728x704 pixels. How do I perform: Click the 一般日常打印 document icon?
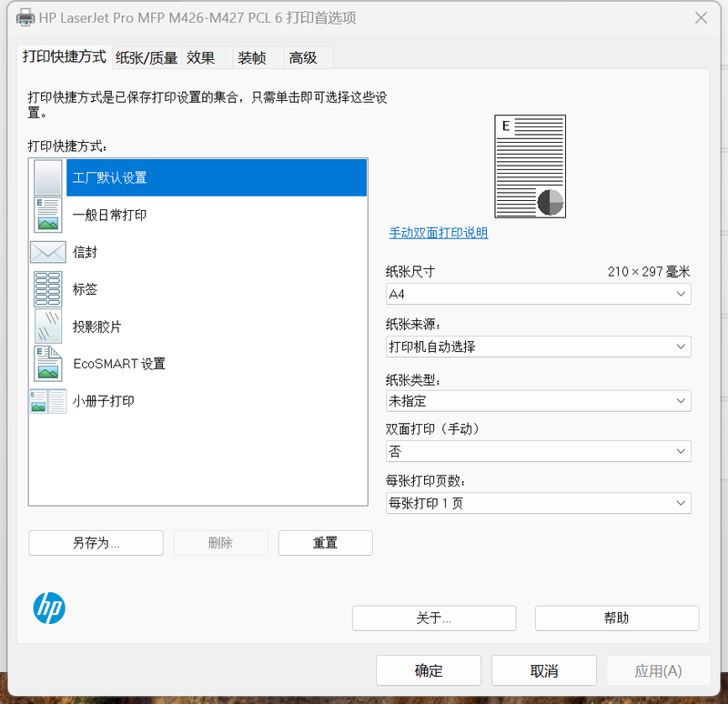[47, 215]
